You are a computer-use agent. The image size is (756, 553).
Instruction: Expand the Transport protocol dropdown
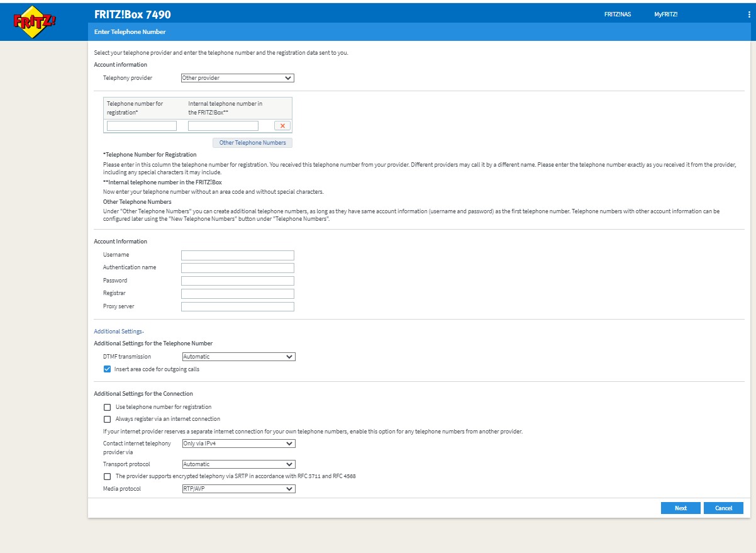click(x=238, y=464)
